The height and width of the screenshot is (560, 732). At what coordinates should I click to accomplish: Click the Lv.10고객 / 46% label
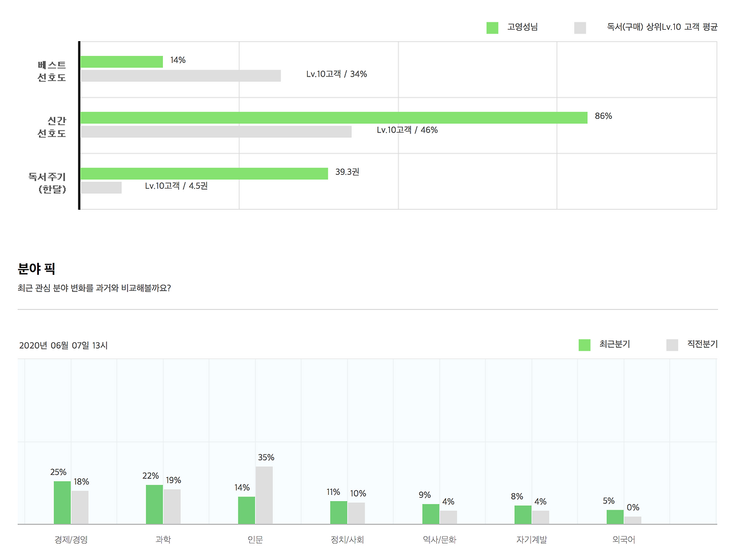(x=407, y=130)
